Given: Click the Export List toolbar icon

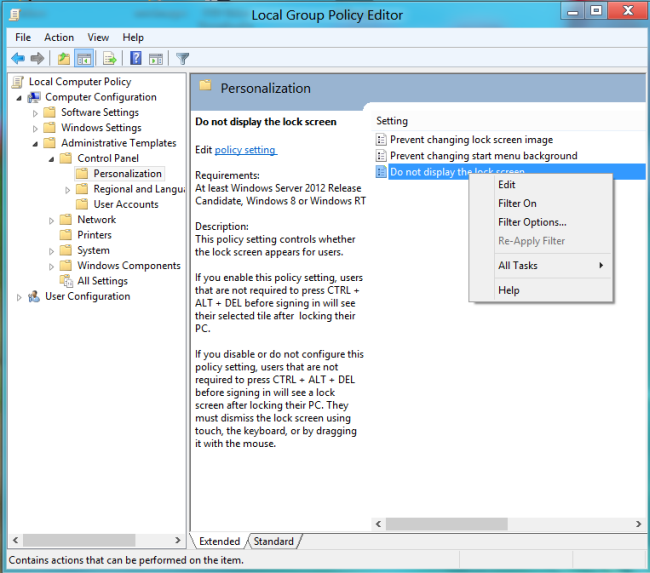Looking at the screenshot, I should tap(109, 58).
